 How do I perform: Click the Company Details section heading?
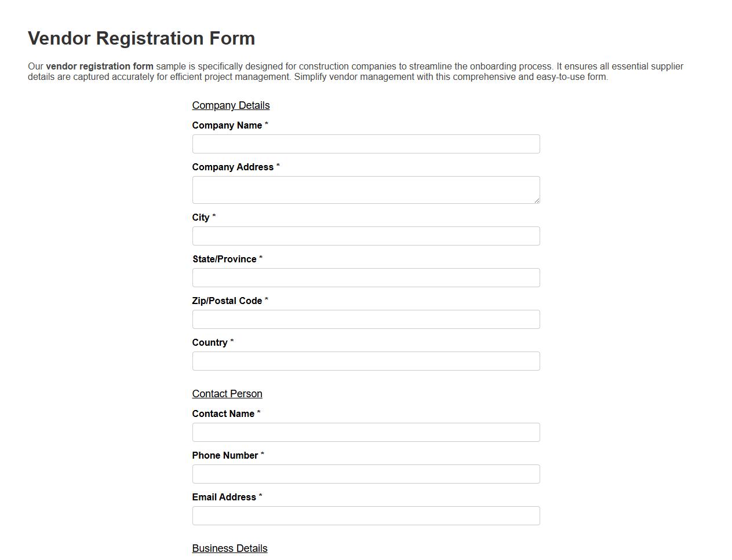click(231, 105)
